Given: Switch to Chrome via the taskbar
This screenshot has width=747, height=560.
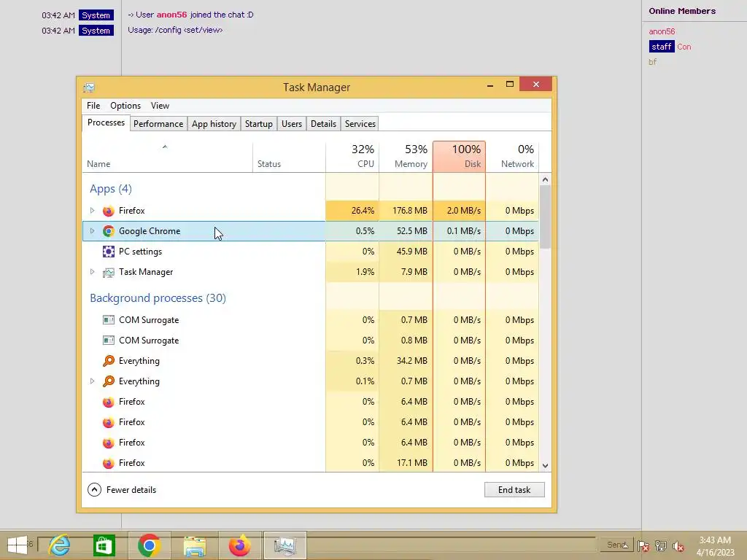Looking at the screenshot, I should click(x=149, y=545).
